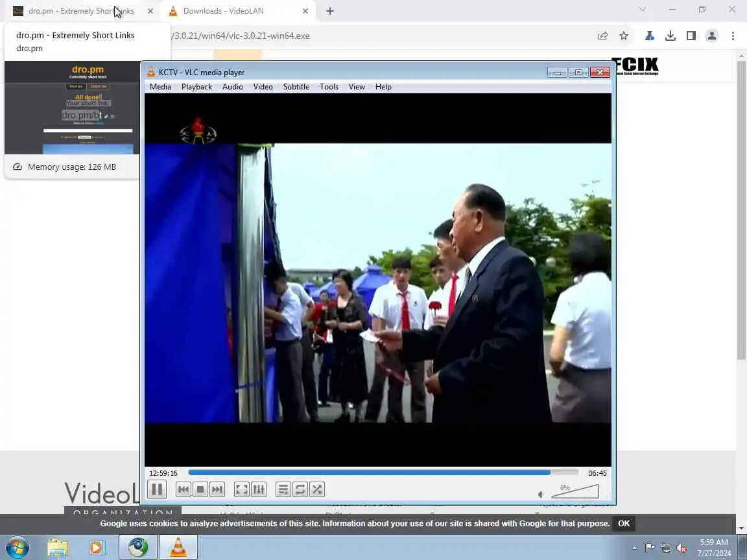
Task: Open the VLC Media menu
Action: point(161,87)
